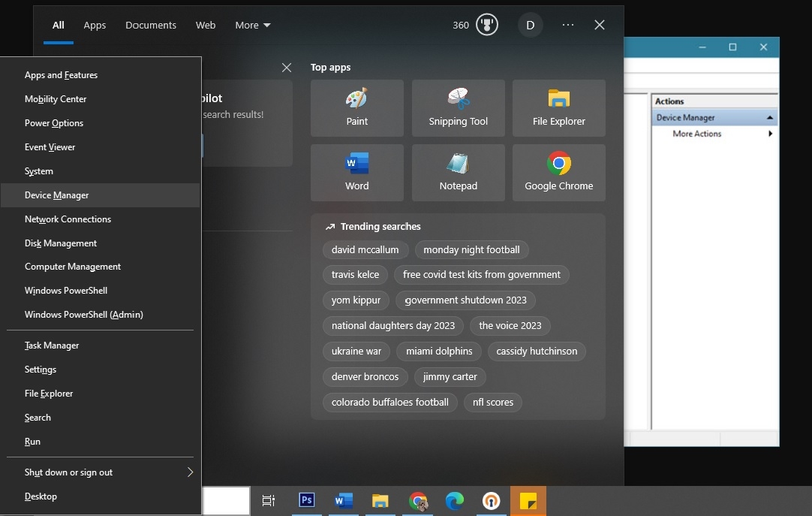The height and width of the screenshot is (516, 812).
Task: Select Apps and Features in menu
Action: click(x=101, y=75)
